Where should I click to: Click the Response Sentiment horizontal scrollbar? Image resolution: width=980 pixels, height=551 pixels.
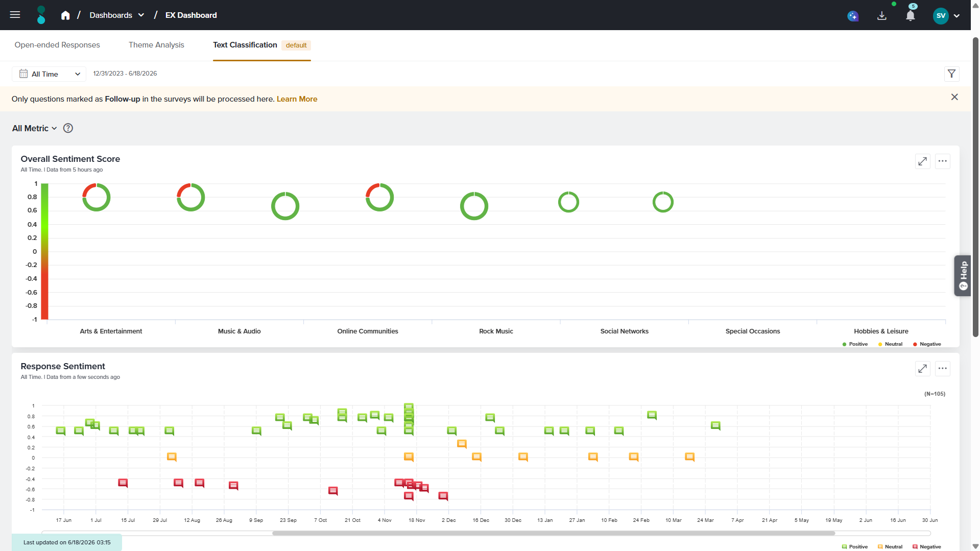[554, 533]
